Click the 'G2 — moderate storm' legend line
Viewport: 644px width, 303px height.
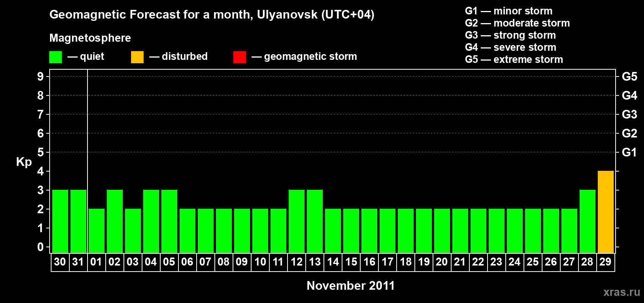pos(517,23)
